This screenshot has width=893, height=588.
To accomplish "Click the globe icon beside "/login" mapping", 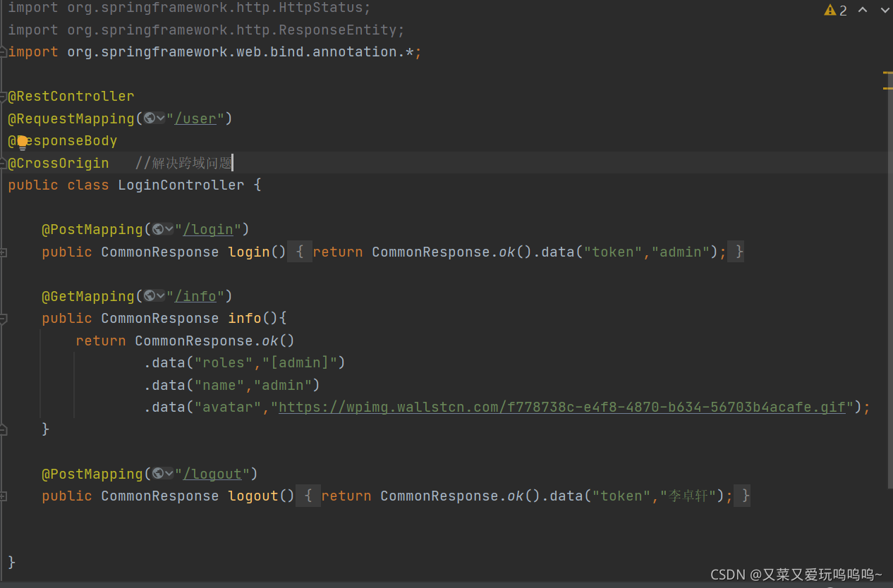I will [x=158, y=229].
